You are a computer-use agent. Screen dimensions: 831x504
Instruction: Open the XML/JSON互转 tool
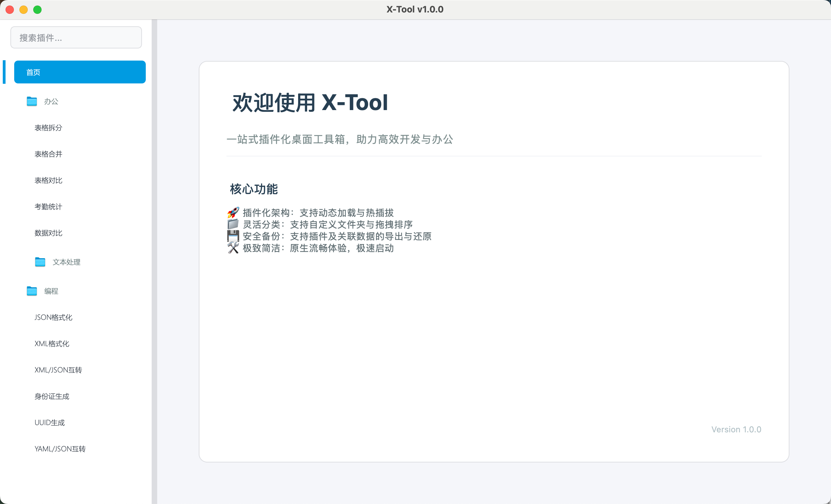58,370
